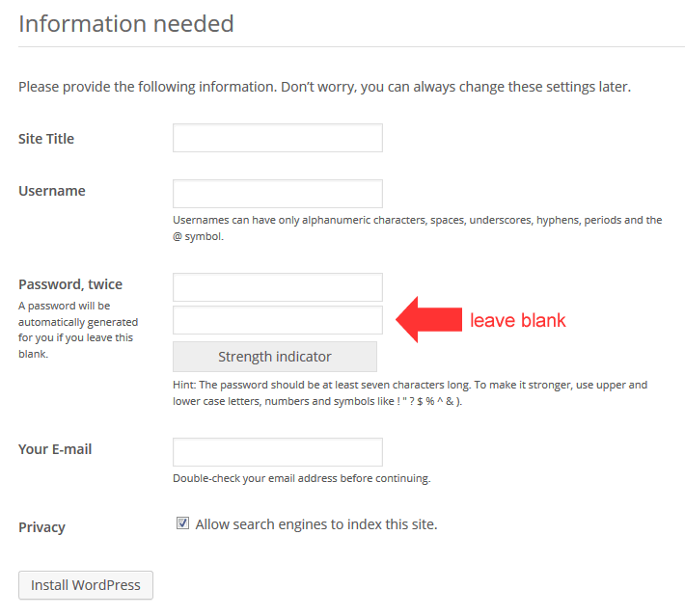Uncheck the search engine indexing checkbox
The image size is (685, 616).
(x=182, y=523)
